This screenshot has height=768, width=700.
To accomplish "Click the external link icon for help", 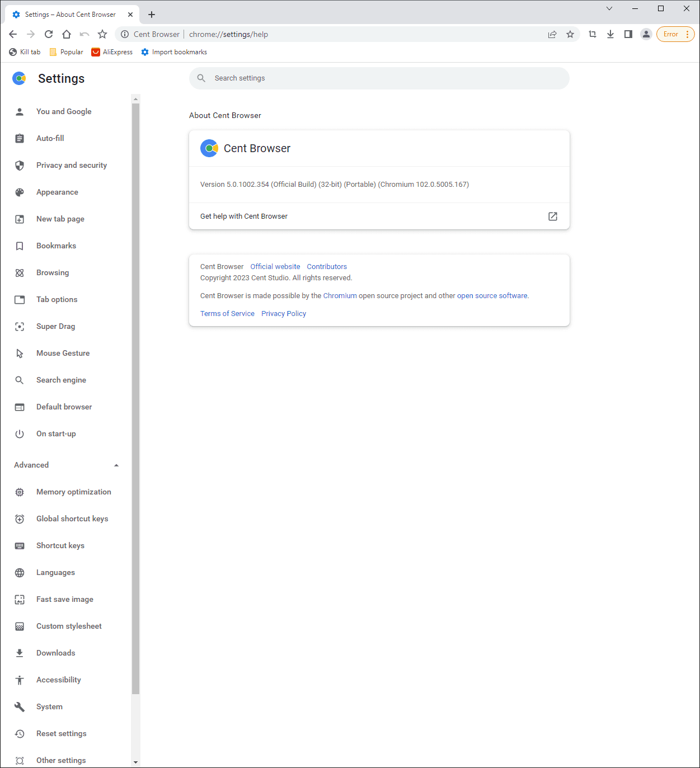I will tap(553, 216).
